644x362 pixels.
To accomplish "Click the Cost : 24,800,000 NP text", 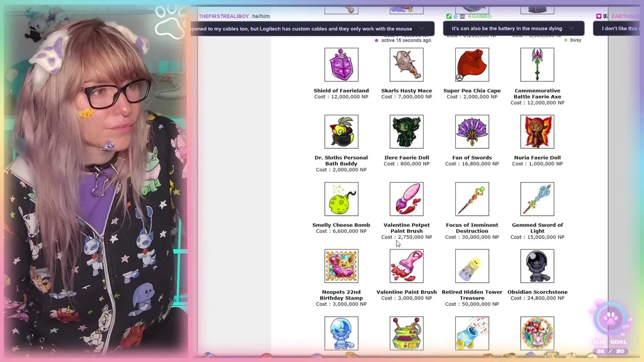I will click(537, 298).
